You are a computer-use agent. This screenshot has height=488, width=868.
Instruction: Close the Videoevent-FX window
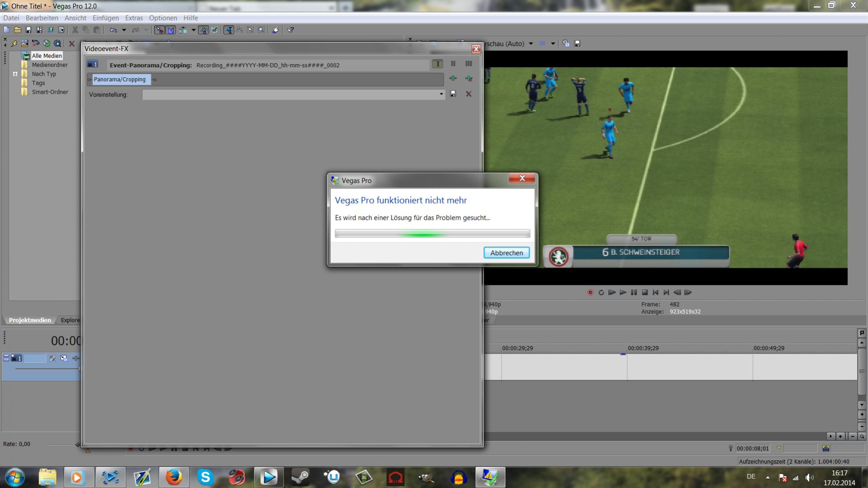click(x=476, y=49)
